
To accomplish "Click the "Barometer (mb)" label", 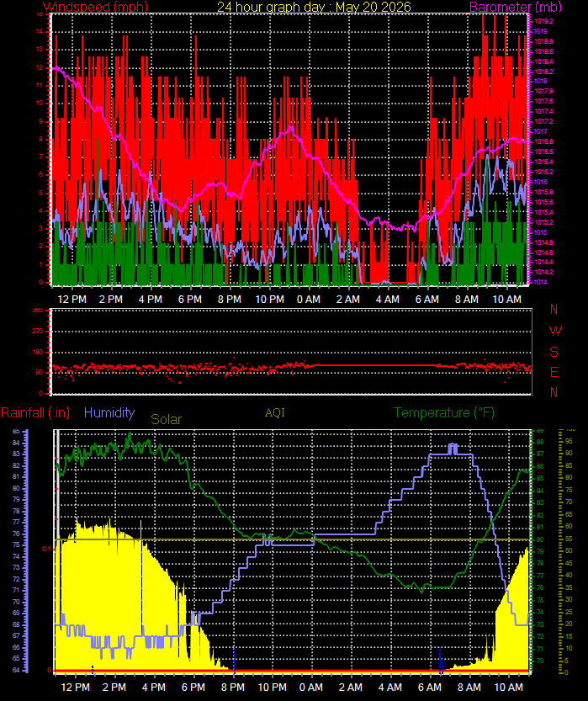I will pyautogui.click(x=515, y=7).
